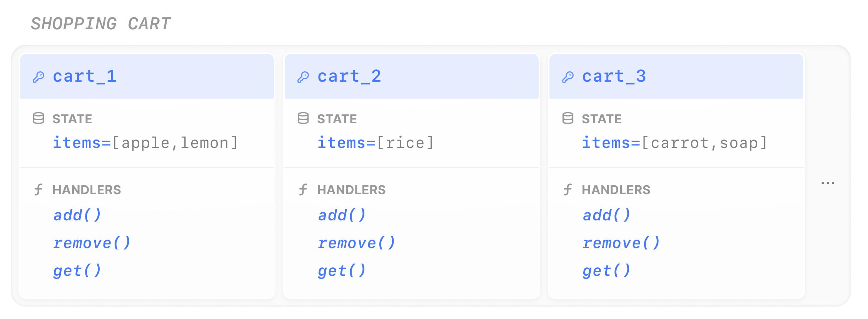Click the function HANDLERS icon in cart_1
Viewport: 868px width, 319px height.
coord(38,190)
